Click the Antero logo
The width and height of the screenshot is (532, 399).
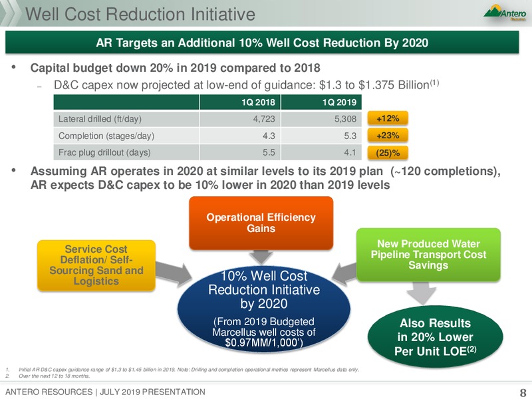point(505,12)
